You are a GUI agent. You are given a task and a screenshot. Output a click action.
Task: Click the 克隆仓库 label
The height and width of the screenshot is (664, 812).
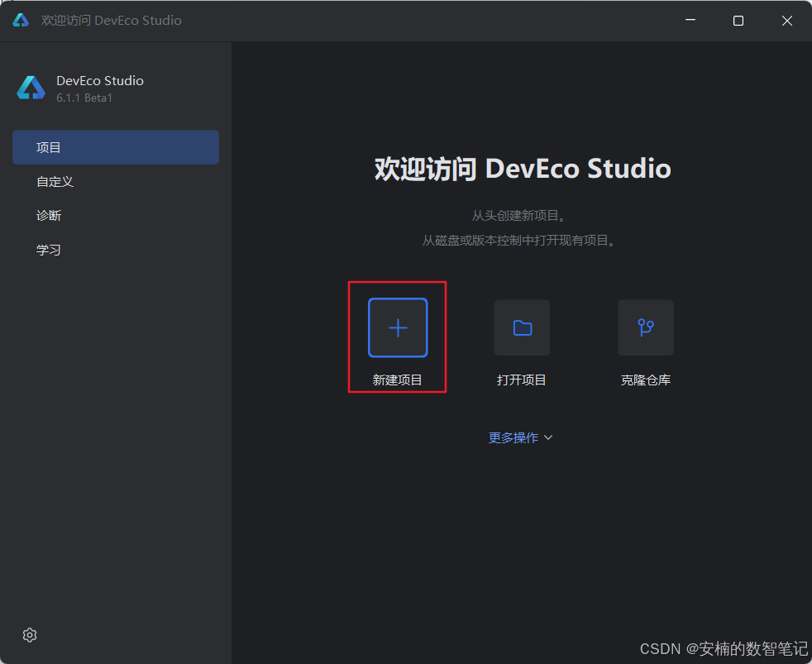[x=646, y=380]
